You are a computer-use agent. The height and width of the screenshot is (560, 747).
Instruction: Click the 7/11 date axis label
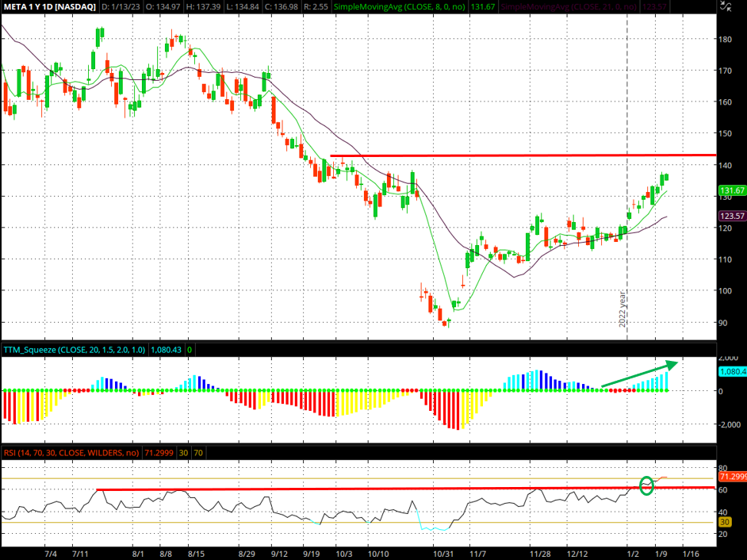(x=80, y=554)
